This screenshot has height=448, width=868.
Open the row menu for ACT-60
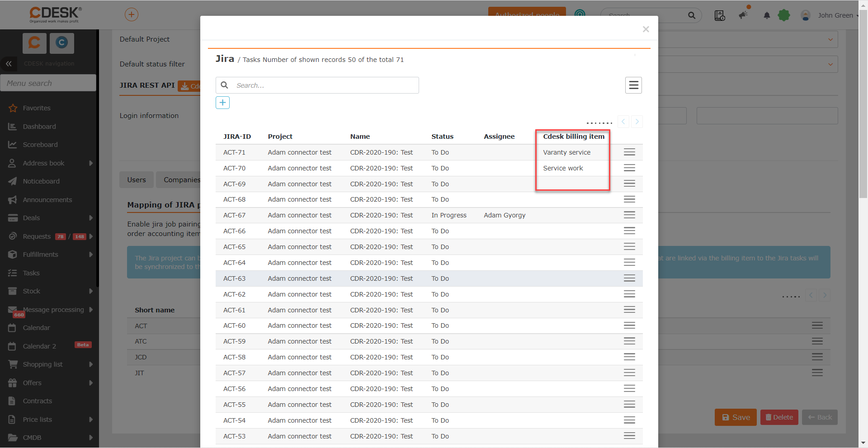coord(629,325)
